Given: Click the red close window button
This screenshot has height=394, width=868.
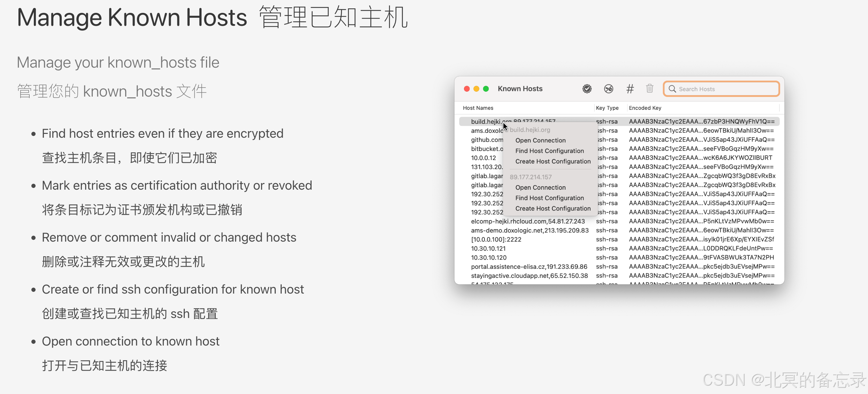Looking at the screenshot, I should 467,89.
